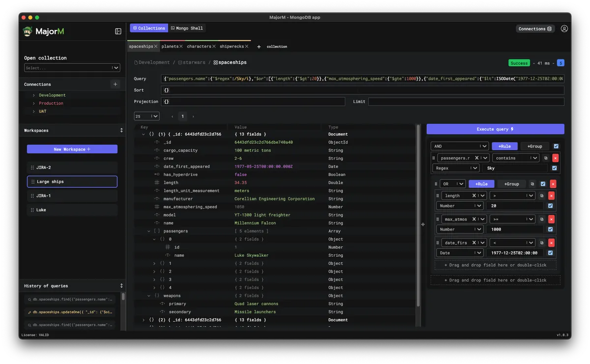Delete the length rule using the red X
590x364 pixels.
click(x=551, y=196)
